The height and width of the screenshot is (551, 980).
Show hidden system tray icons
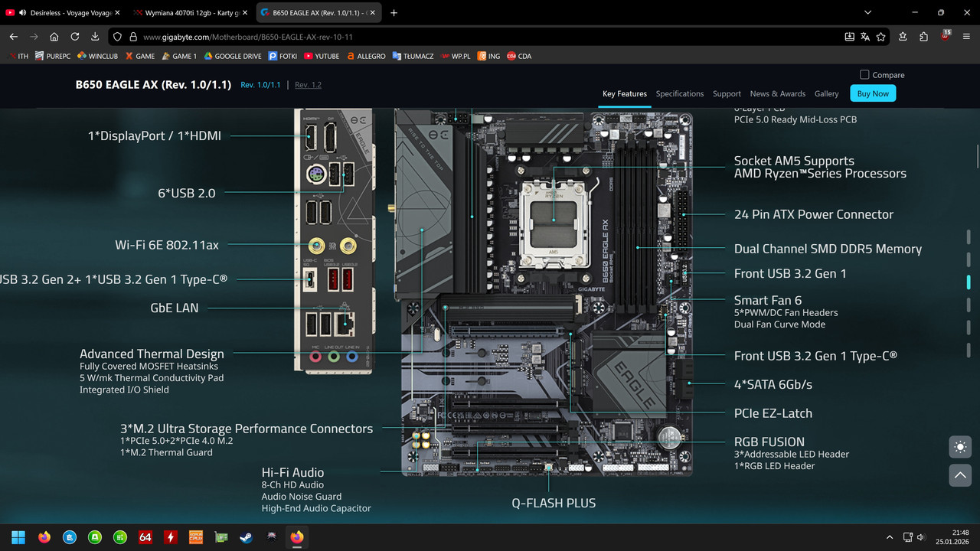point(890,537)
